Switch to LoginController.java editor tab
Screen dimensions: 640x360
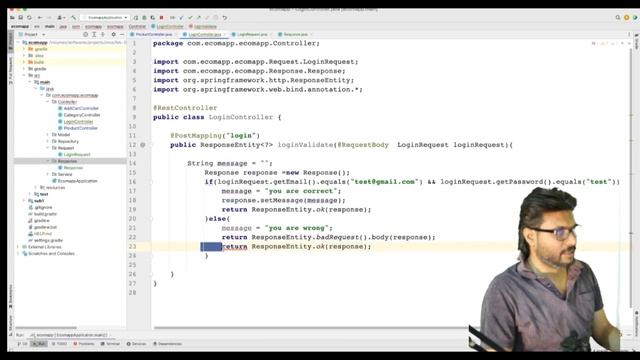[205, 34]
